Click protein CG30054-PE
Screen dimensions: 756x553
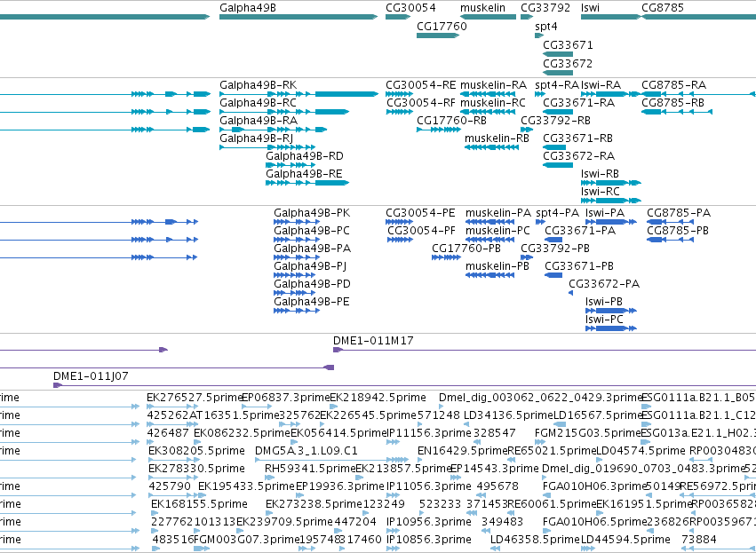[x=399, y=222]
